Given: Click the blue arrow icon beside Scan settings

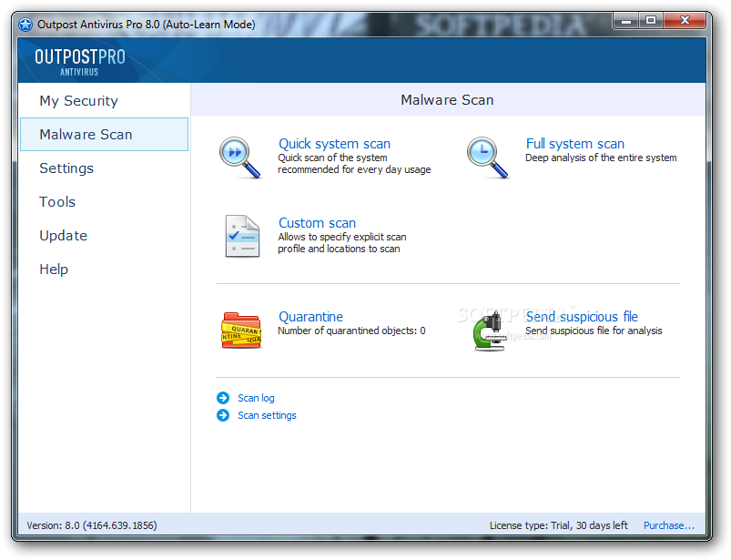Looking at the screenshot, I should pos(223,415).
